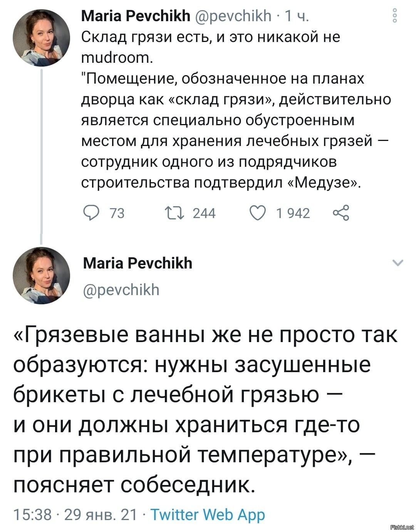Open the Maria Pevchikh name in first tweet

[136, 15]
